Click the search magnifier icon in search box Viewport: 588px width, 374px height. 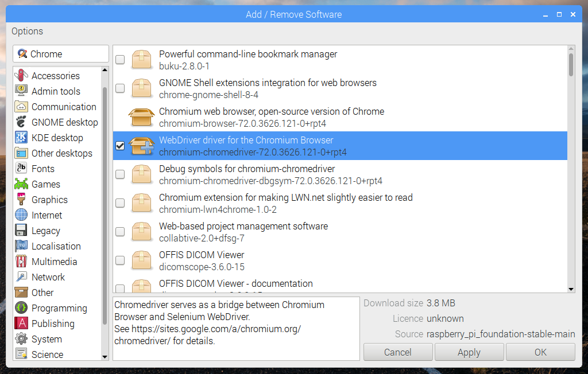[22, 54]
